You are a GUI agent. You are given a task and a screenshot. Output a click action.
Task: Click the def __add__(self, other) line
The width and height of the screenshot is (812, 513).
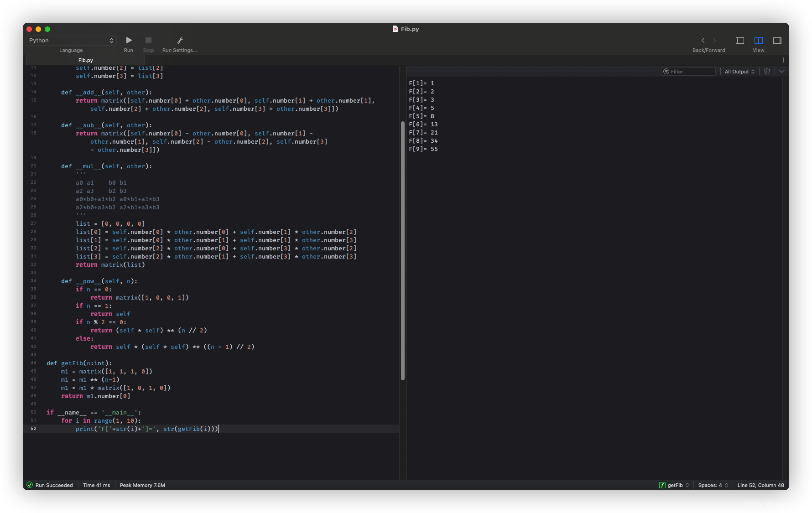point(106,93)
